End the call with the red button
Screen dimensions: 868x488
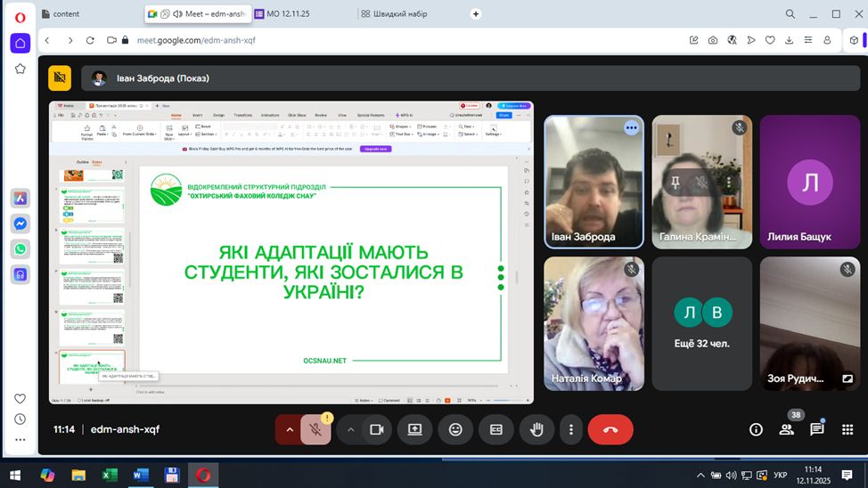coord(610,429)
